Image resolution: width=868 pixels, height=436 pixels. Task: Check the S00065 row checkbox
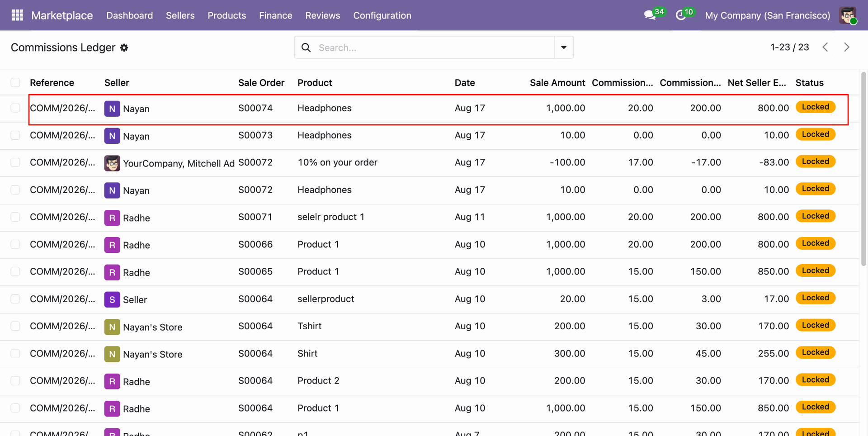[15, 271]
